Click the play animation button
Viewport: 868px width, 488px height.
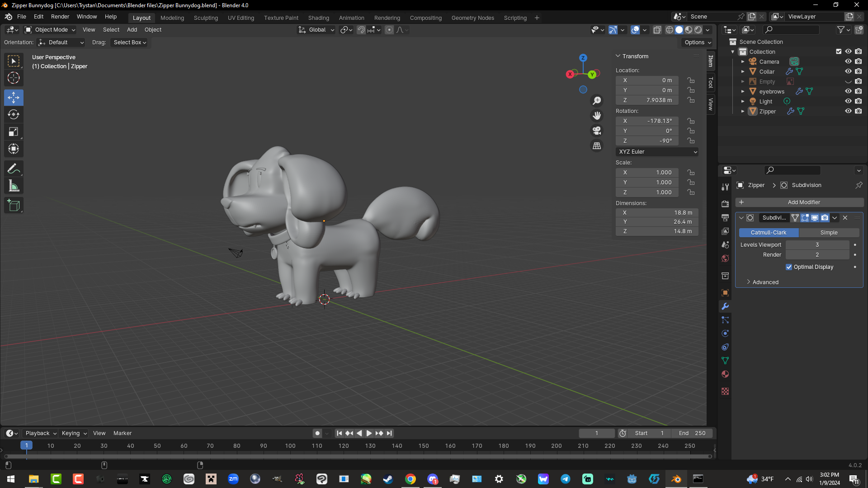(x=369, y=433)
